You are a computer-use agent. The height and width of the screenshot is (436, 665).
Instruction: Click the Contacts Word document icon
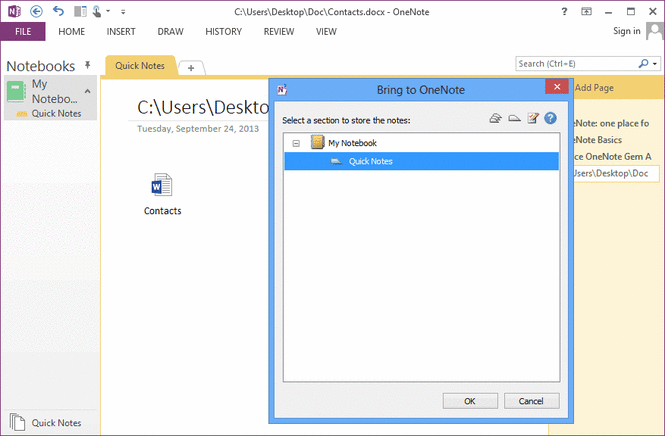pos(162,184)
